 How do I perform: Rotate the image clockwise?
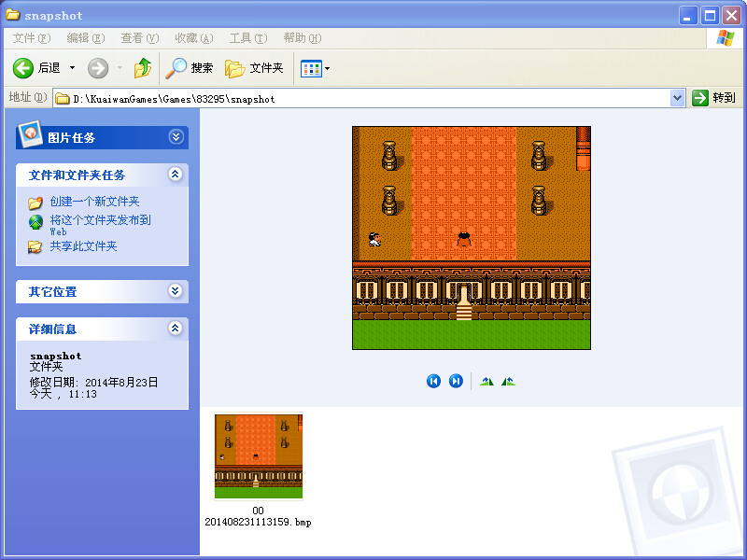486,381
